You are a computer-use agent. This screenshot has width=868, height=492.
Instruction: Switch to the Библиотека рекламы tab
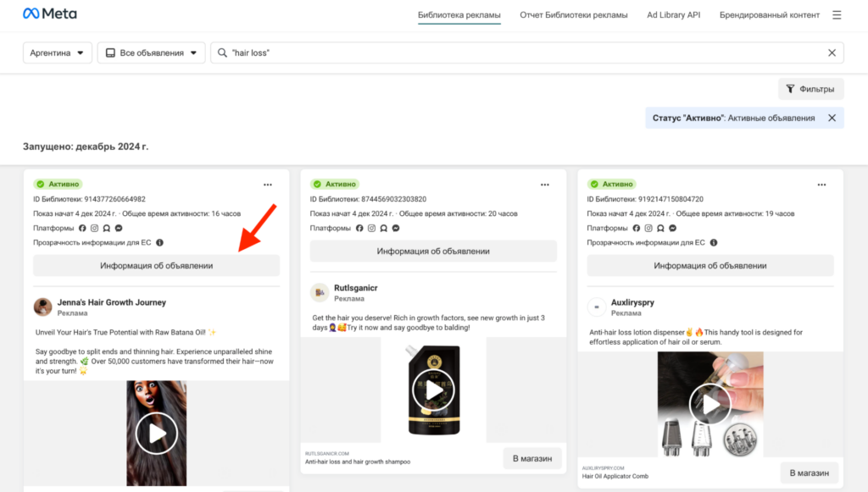(x=459, y=15)
